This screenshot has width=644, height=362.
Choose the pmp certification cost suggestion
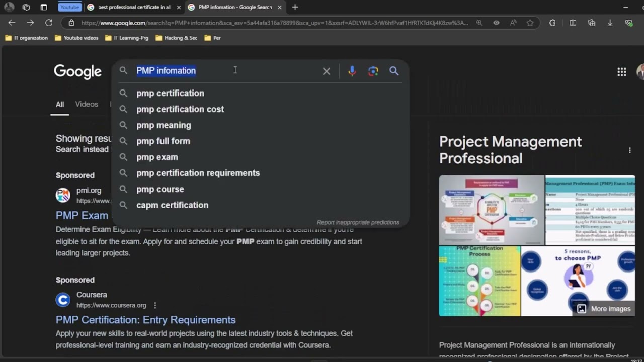(x=261, y=109)
